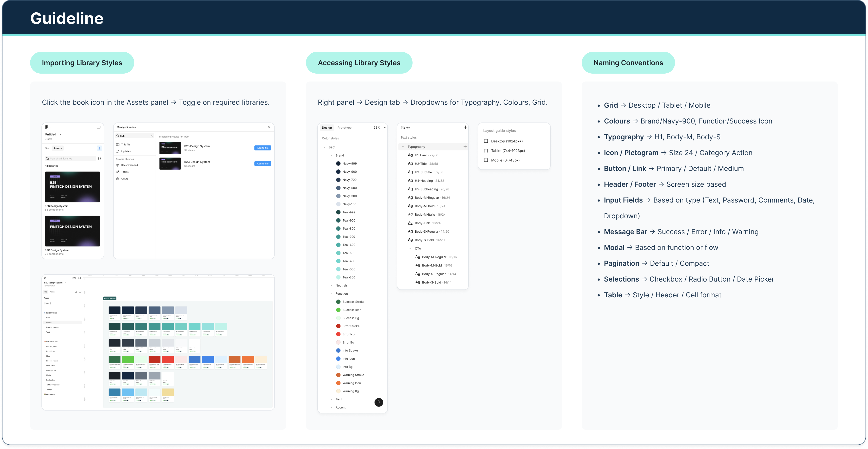Click the Ag preview for Body-Link style

click(410, 223)
